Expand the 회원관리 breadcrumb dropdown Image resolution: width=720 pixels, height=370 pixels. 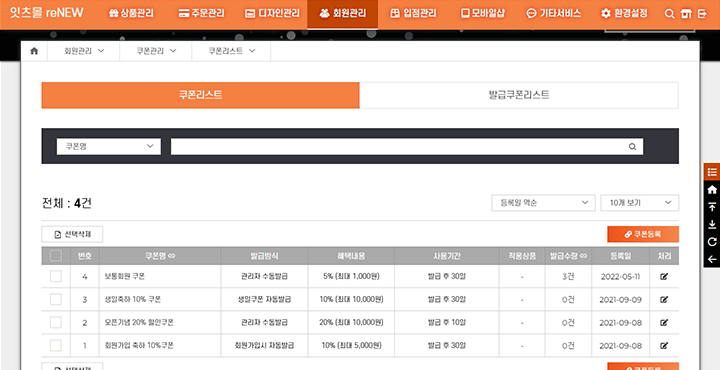pos(84,51)
